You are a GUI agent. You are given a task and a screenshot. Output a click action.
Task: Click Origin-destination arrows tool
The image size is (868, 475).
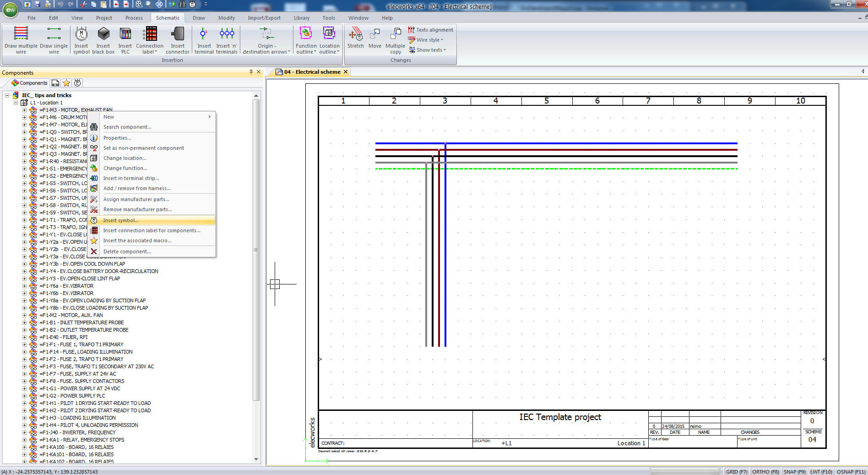(x=266, y=40)
